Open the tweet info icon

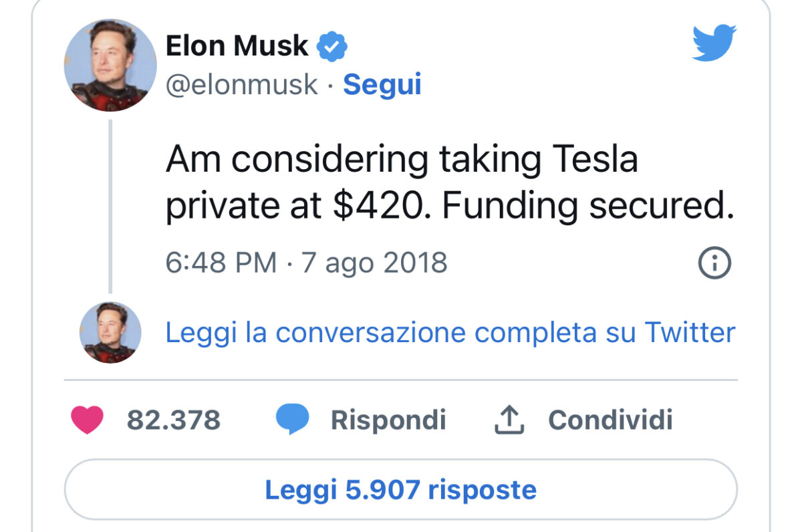pyautogui.click(x=714, y=263)
